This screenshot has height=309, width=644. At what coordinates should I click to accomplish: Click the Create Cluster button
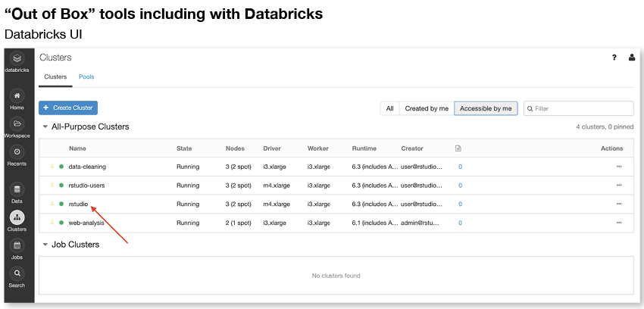[x=68, y=108]
